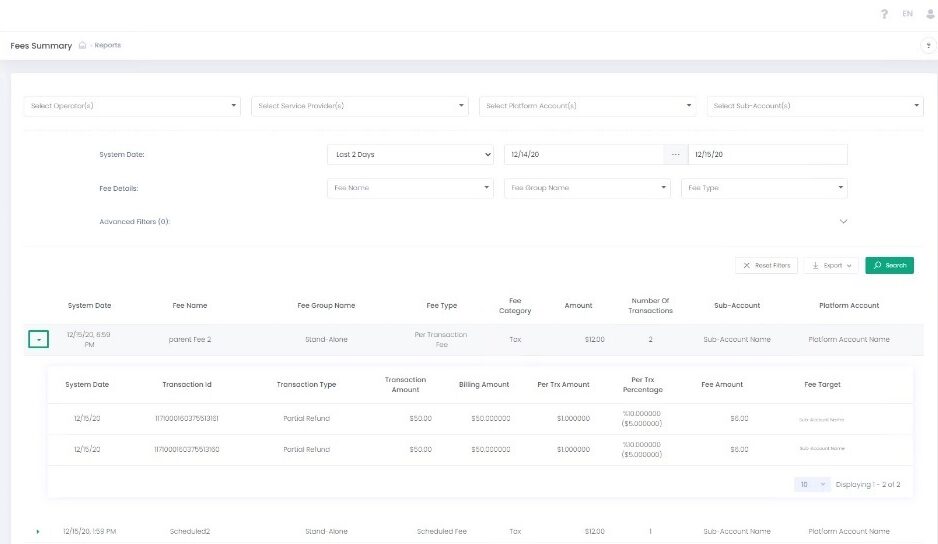Screen dimensions: 938x544
Task: Open the Select Platform Account(s) dropdown
Action: click(587, 106)
